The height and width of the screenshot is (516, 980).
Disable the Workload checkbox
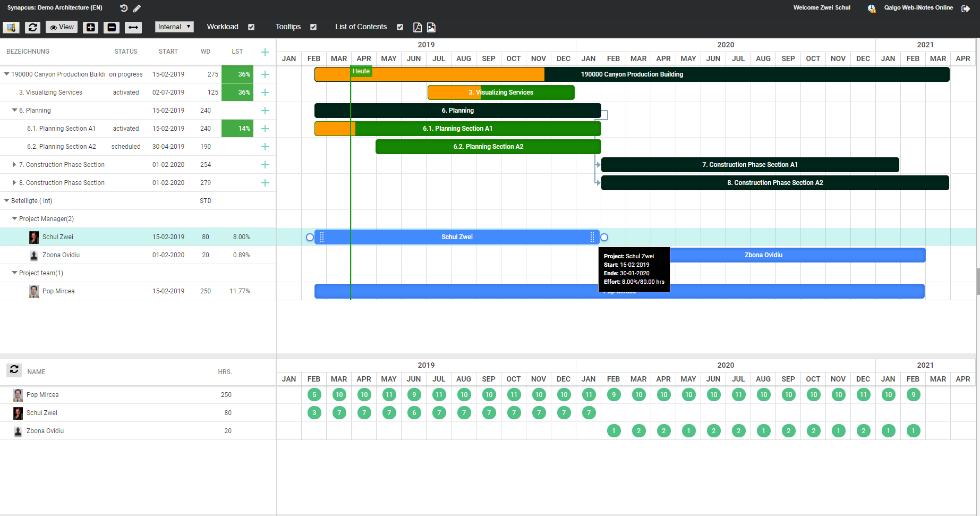click(x=251, y=27)
